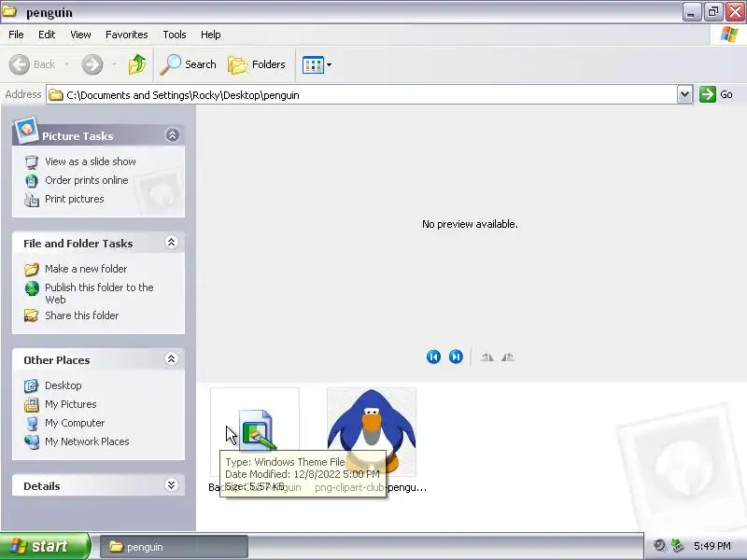747x560 pixels.
Task: Click the penguin taskbar button
Action: (x=175, y=547)
